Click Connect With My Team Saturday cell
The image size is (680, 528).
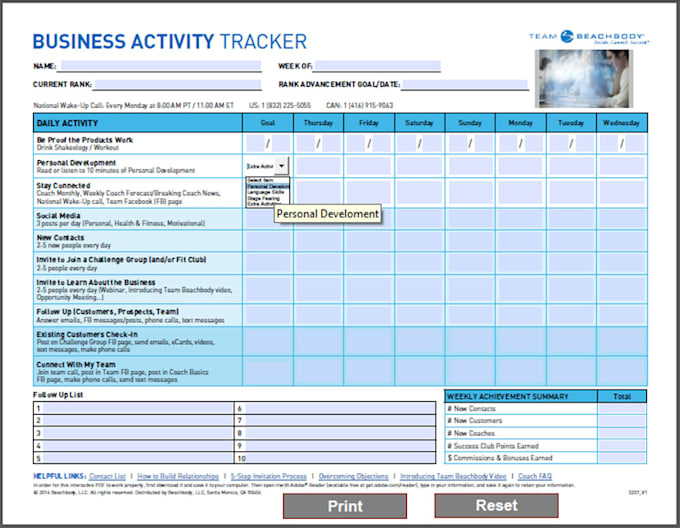[x=419, y=371]
